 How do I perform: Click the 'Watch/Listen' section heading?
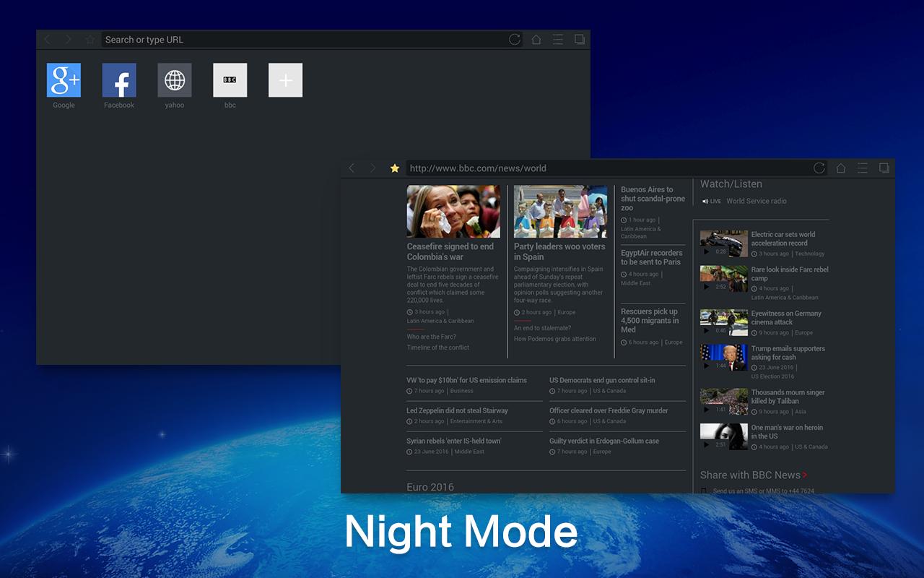coord(731,184)
